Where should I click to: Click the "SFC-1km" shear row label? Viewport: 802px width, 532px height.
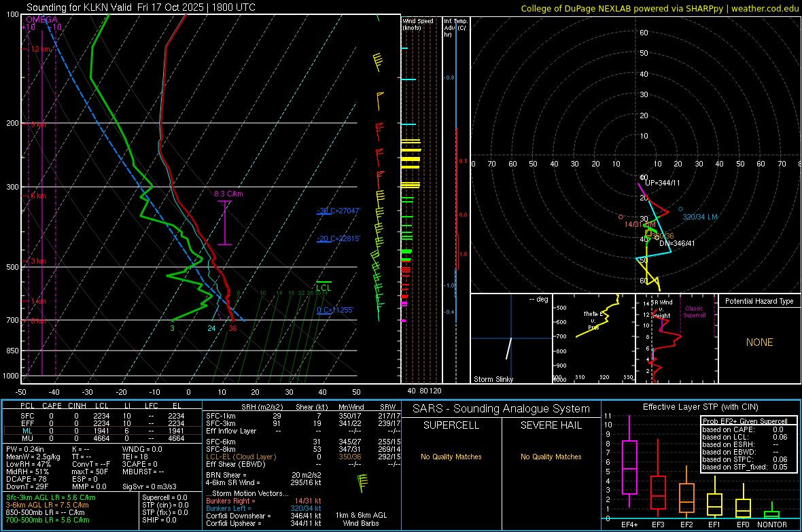pos(221,416)
